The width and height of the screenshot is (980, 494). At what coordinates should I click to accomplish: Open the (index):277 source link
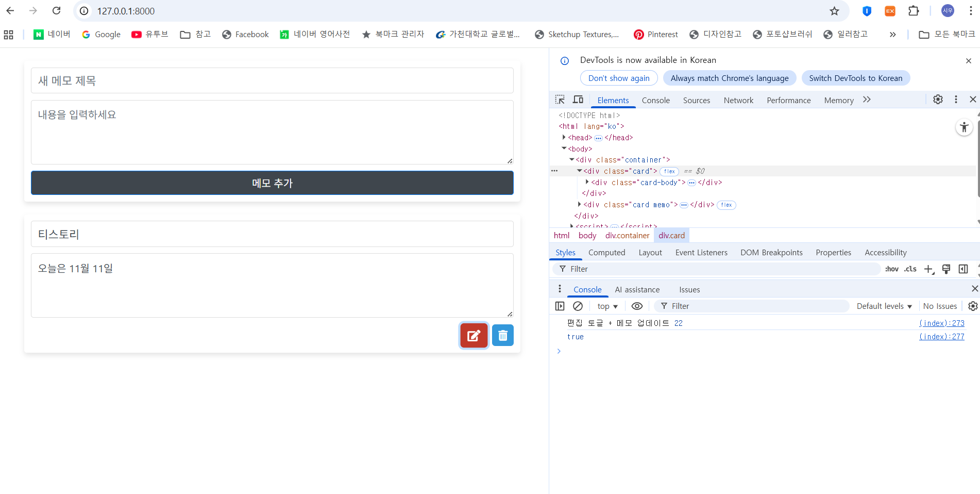coord(941,337)
